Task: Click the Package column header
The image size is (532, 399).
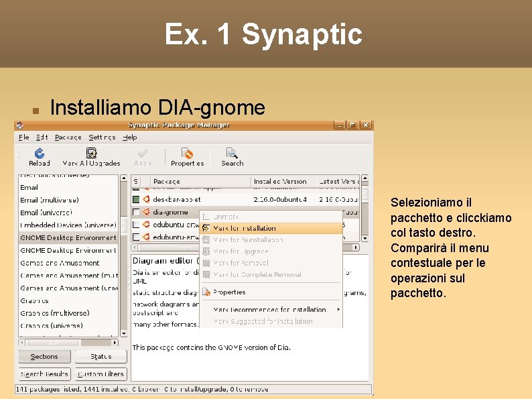Action: [x=200, y=181]
